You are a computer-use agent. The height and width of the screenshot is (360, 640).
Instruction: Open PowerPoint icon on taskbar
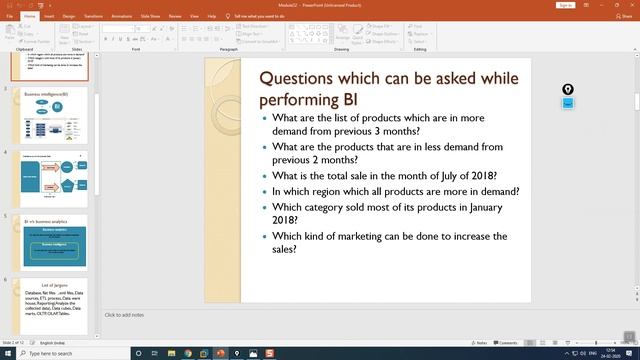[220, 353]
